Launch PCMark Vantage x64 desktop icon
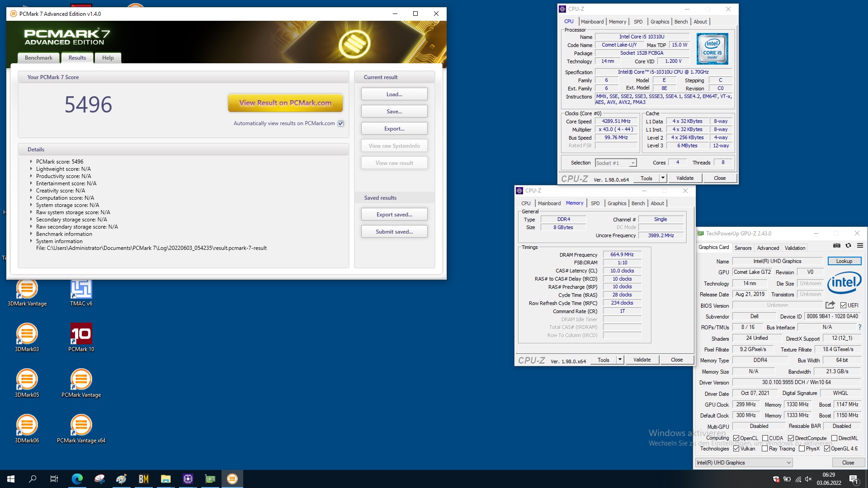This screenshot has height=488, width=868. pos(81,429)
